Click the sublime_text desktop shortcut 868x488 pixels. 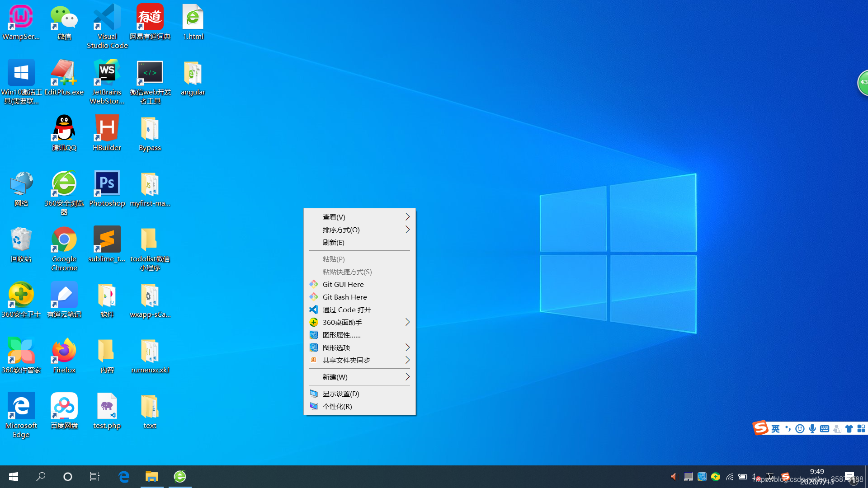pyautogui.click(x=107, y=240)
